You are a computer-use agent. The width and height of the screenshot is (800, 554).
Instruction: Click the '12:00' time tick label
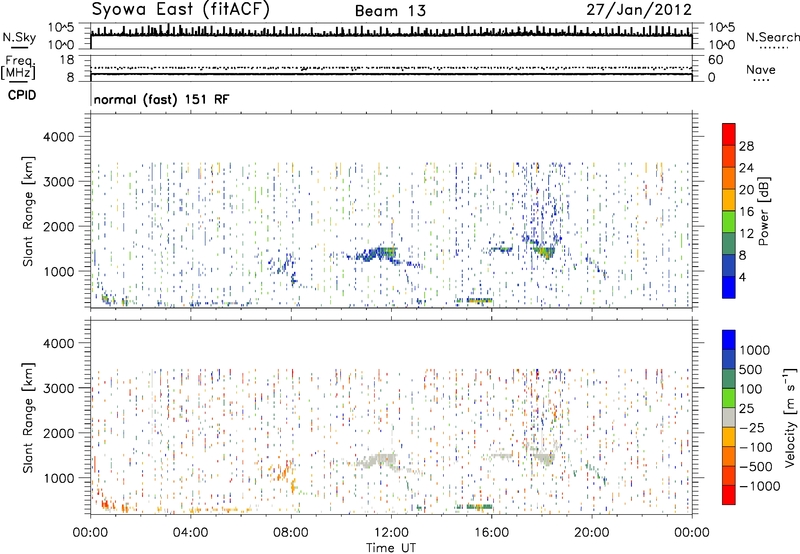391,533
